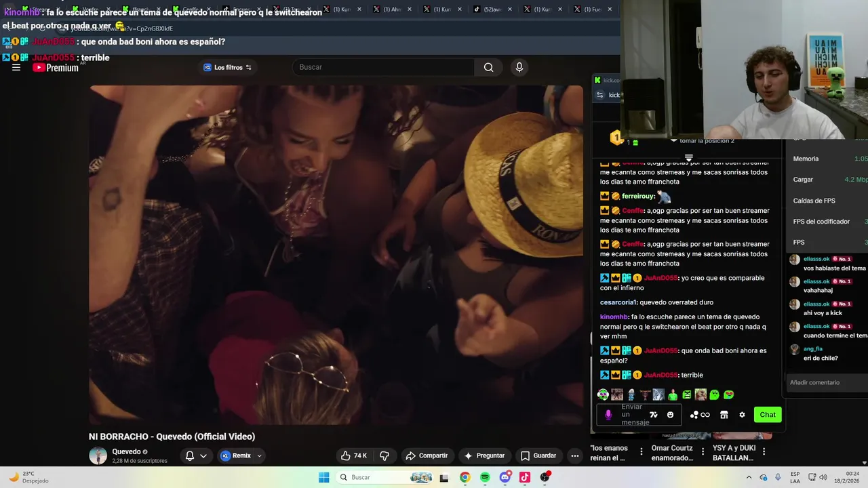Click the YouTube Buscar search field
Image resolution: width=868 pixels, height=488 pixels.
coord(383,67)
